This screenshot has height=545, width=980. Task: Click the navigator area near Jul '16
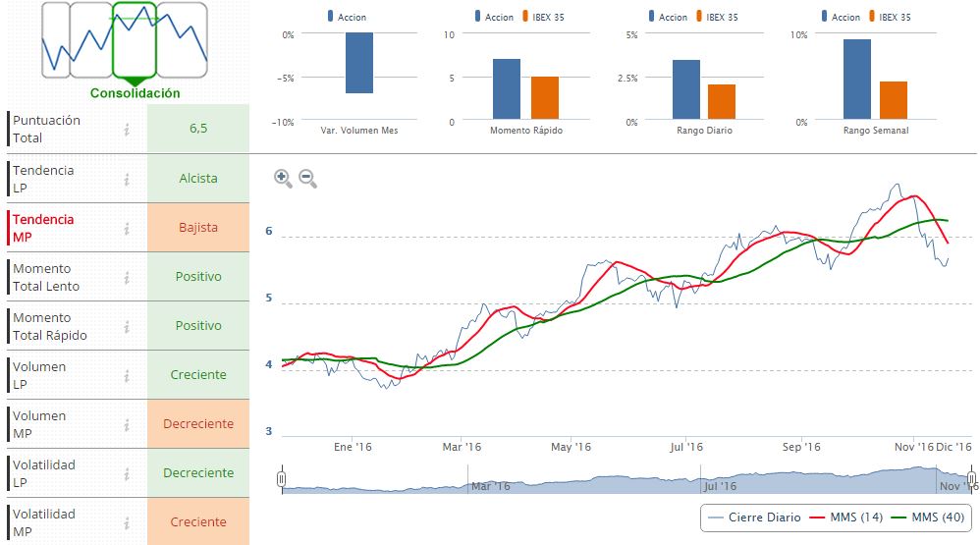pos(720,486)
